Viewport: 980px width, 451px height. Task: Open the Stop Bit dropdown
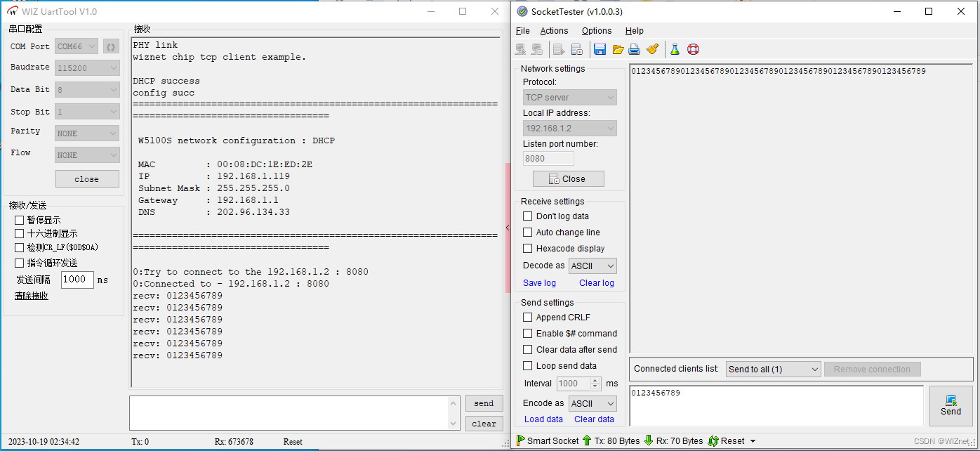pos(88,112)
